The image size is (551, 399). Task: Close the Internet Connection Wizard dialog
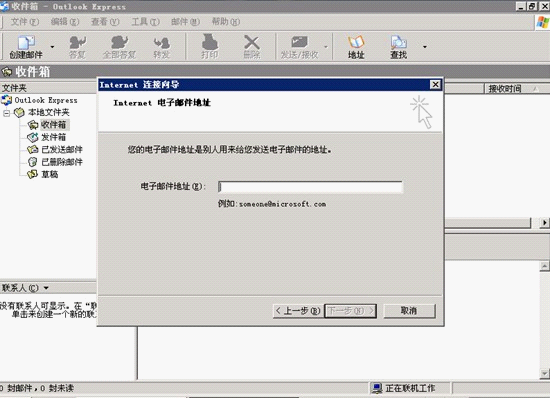click(x=435, y=84)
